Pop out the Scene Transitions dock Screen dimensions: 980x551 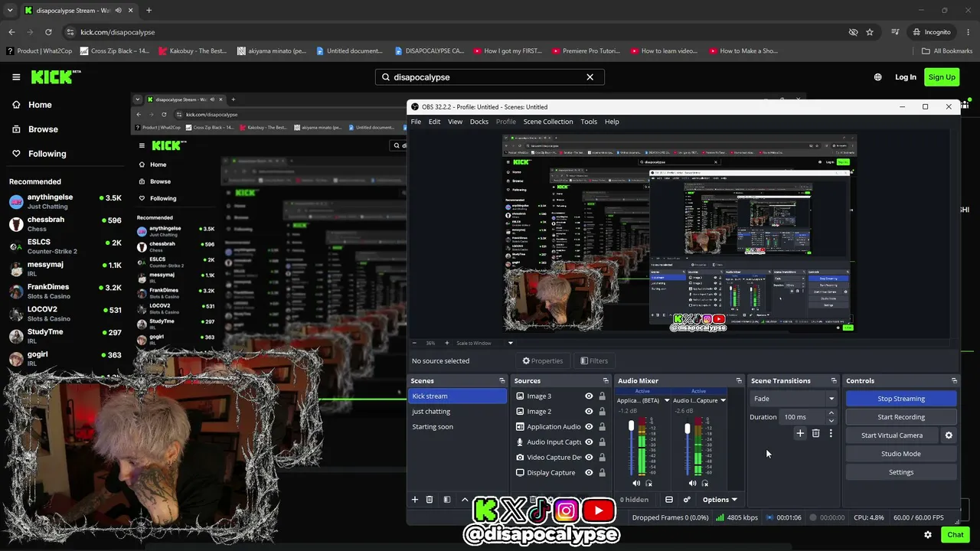[834, 380]
